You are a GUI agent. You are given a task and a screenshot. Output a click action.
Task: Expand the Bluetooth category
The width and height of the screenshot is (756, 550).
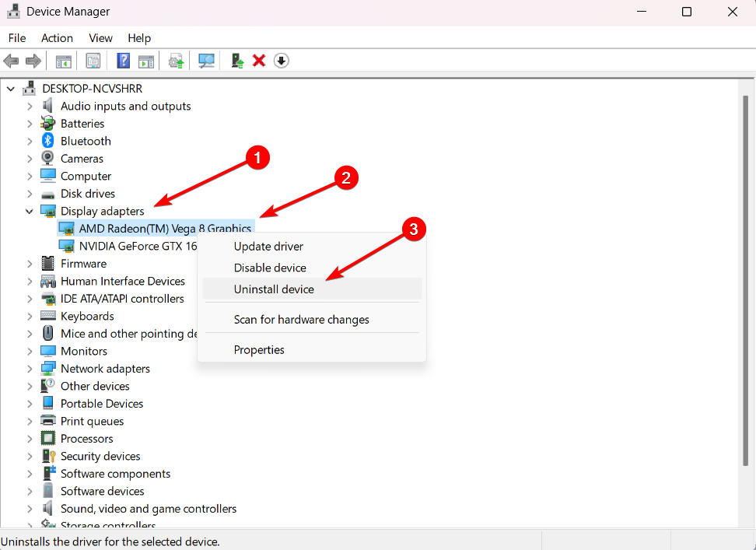coord(29,141)
